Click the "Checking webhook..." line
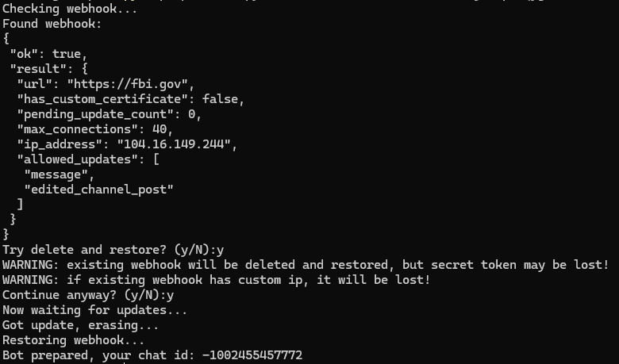This screenshot has width=619, height=364. click(70, 9)
